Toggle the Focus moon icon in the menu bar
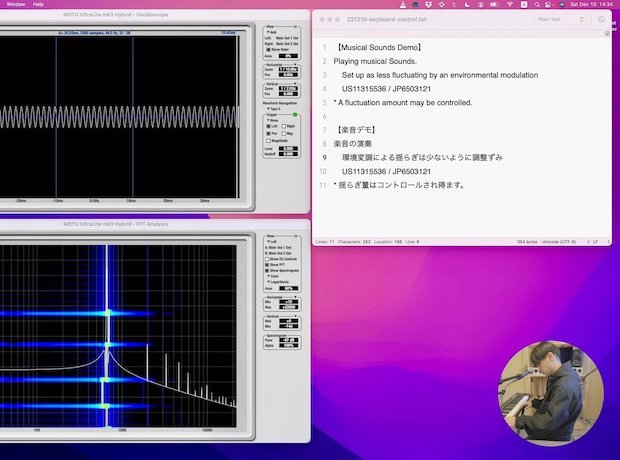 (x=467, y=5)
